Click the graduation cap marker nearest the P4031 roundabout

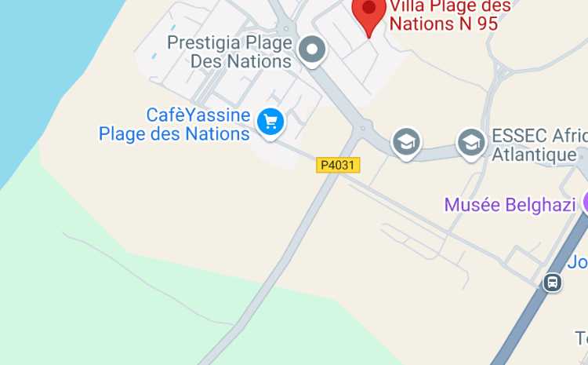point(406,144)
